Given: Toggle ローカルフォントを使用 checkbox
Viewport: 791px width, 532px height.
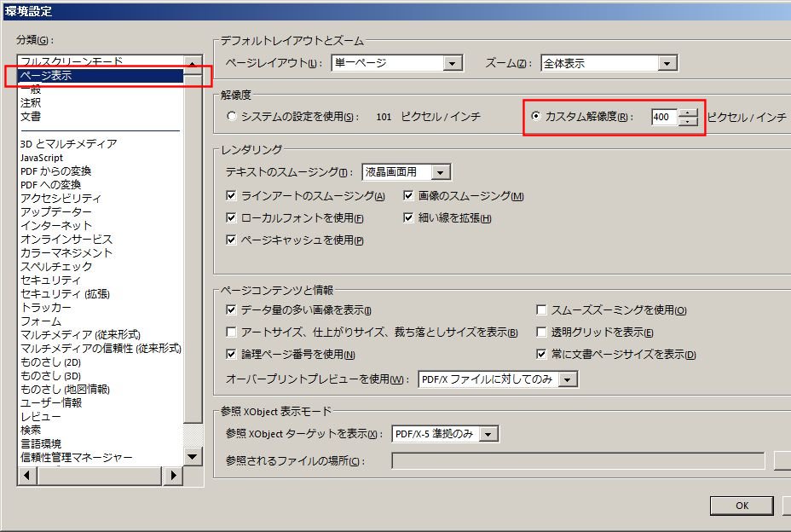Looking at the screenshot, I should pyautogui.click(x=231, y=217).
